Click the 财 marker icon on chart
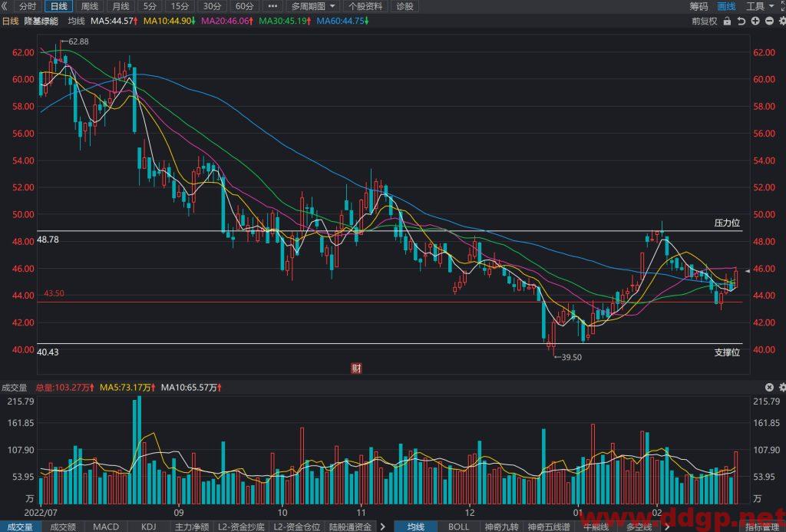The width and height of the screenshot is (786, 532). (356, 368)
